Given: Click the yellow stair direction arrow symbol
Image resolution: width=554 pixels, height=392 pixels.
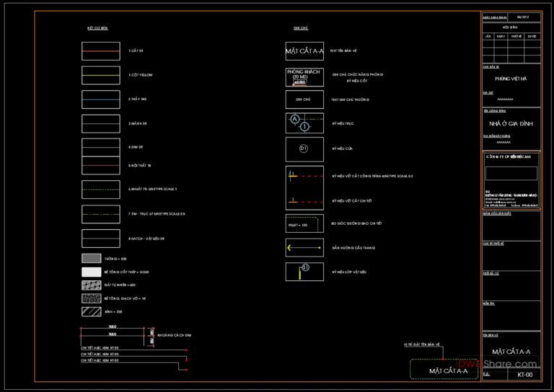Looking at the screenshot, I should tap(304, 248).
